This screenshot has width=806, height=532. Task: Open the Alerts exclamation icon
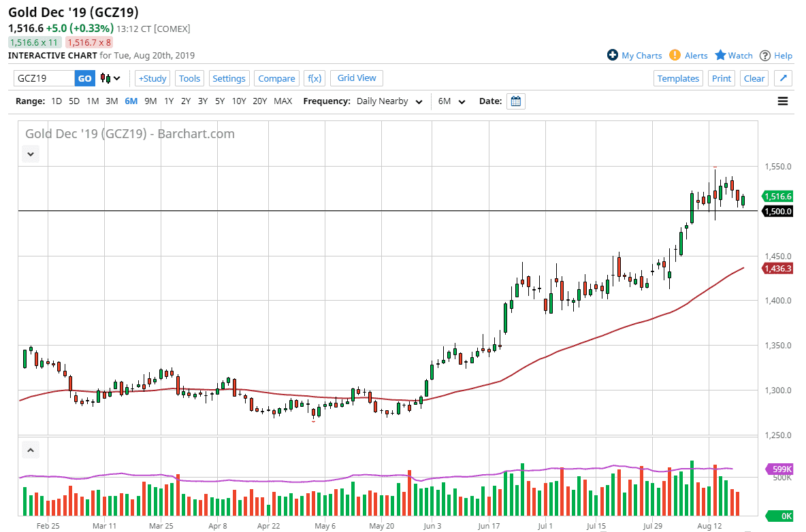[675, 55]
